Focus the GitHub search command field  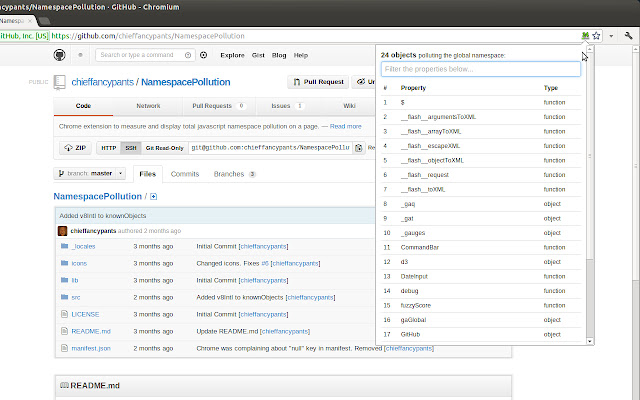pyautogui.click(x=145, y=55)
